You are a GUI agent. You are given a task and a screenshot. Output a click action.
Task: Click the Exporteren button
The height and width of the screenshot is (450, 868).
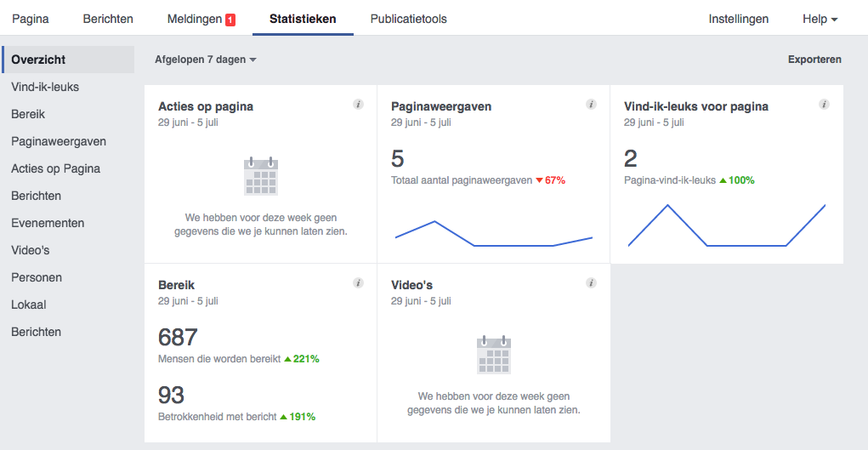click(x=814, y=60)
